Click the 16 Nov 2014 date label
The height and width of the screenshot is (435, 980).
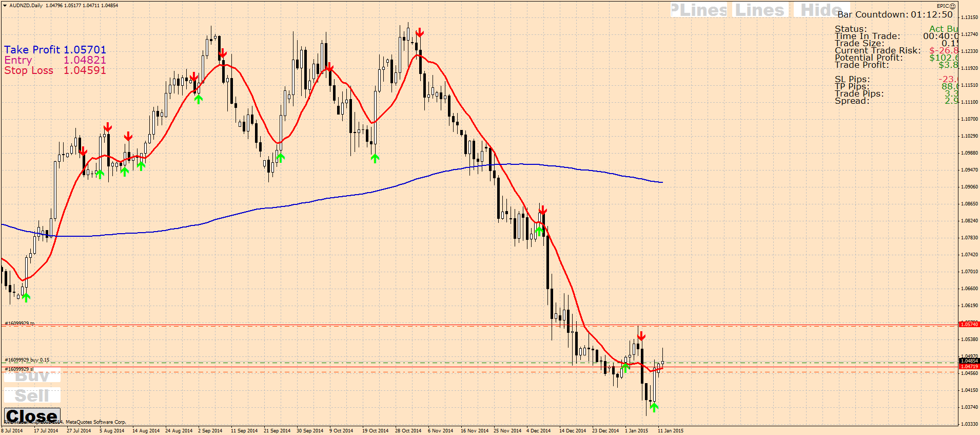click(475, 431)
